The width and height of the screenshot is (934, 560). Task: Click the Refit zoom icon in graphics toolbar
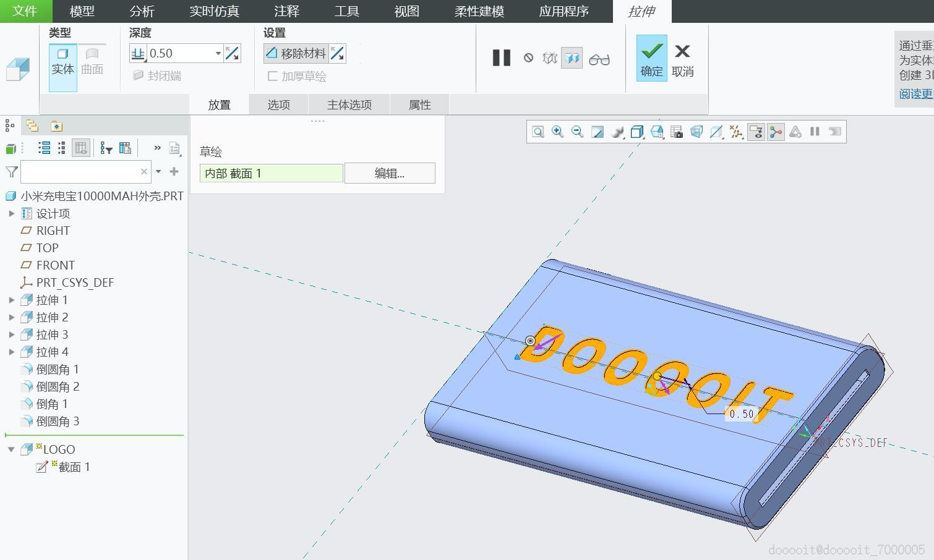537,132
